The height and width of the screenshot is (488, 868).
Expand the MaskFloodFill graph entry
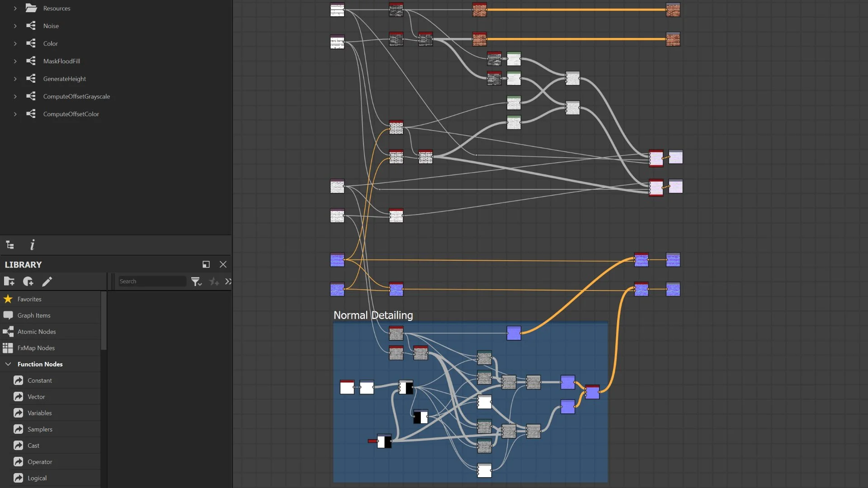click(15, 61)
